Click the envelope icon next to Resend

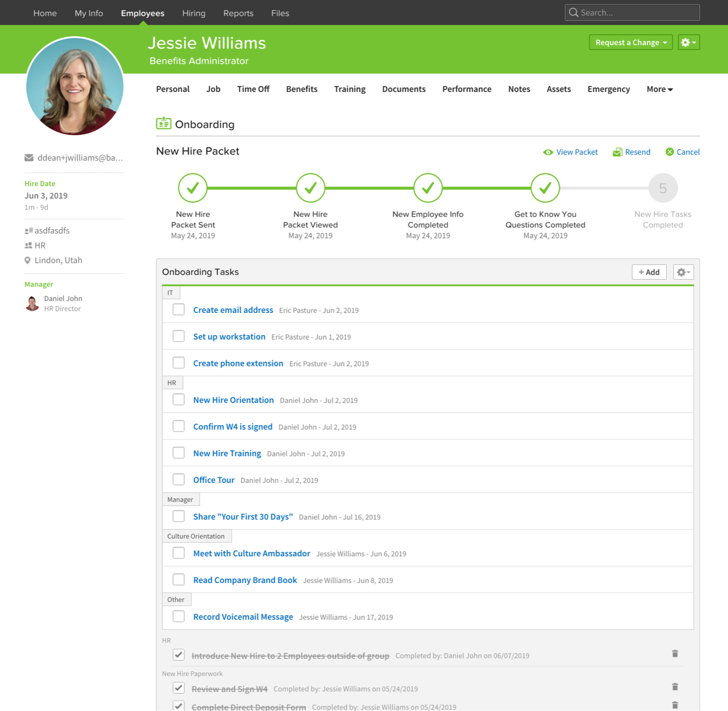[x=618, y=152]
